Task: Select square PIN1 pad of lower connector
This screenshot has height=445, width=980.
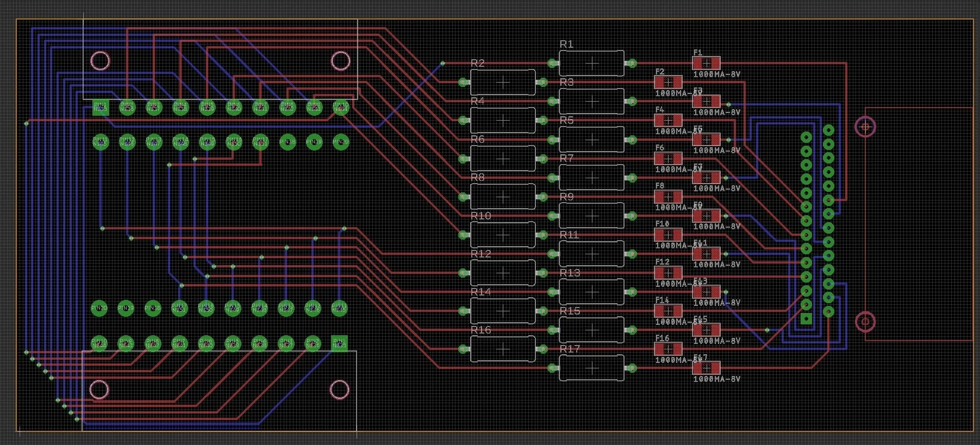Action: click(339, 343)
